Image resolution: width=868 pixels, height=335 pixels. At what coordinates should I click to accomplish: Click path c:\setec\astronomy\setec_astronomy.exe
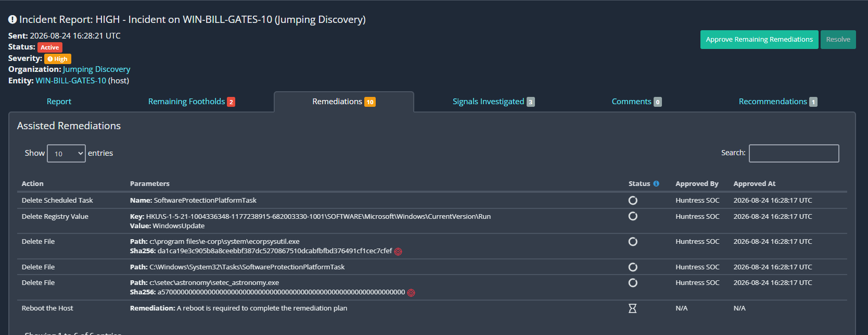point(214,282)
